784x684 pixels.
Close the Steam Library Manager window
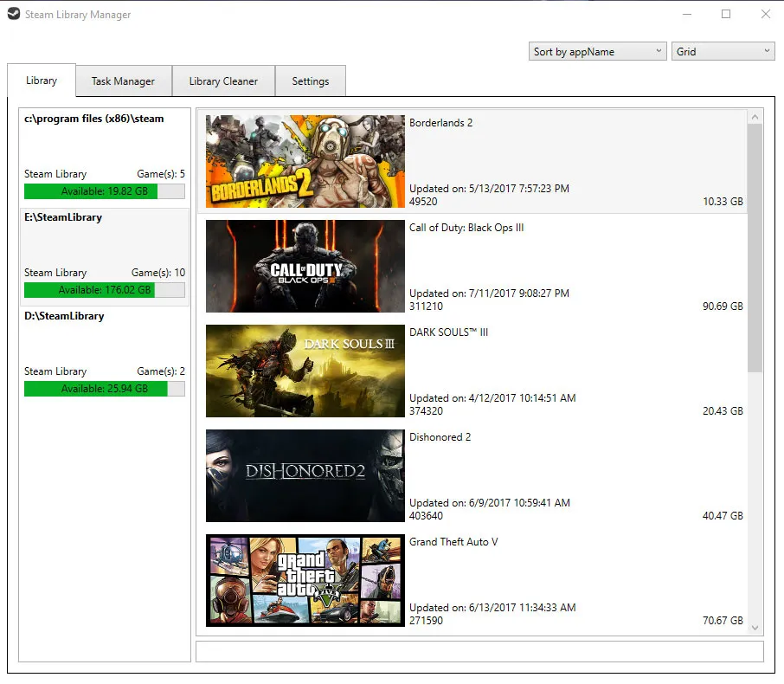[x=766, y=15]
